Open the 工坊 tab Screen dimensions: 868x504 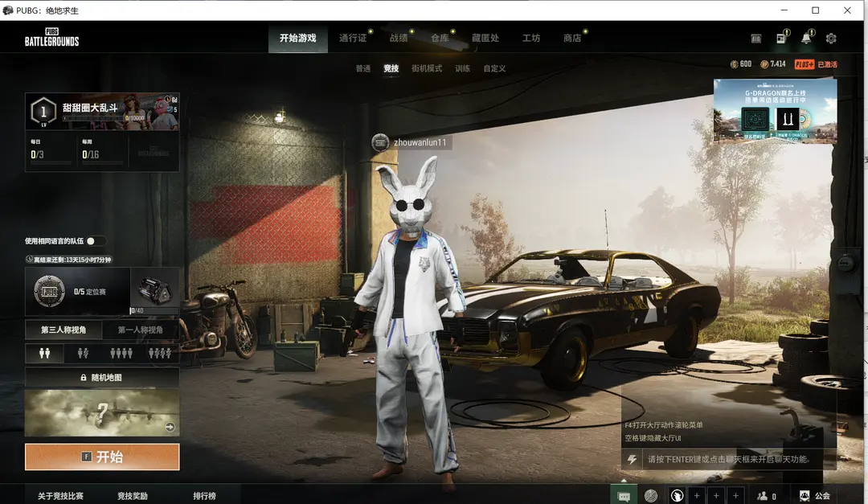(531, 39)
